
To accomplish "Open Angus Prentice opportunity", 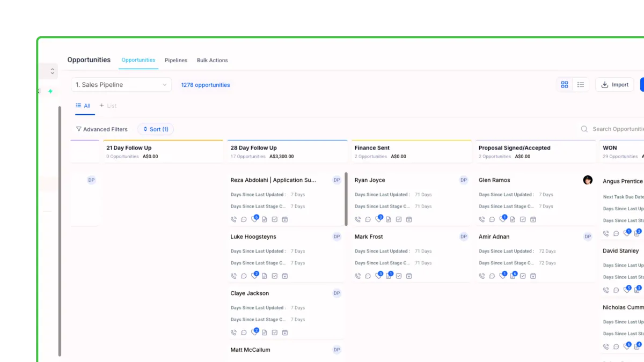I will (x=623, y=181).
